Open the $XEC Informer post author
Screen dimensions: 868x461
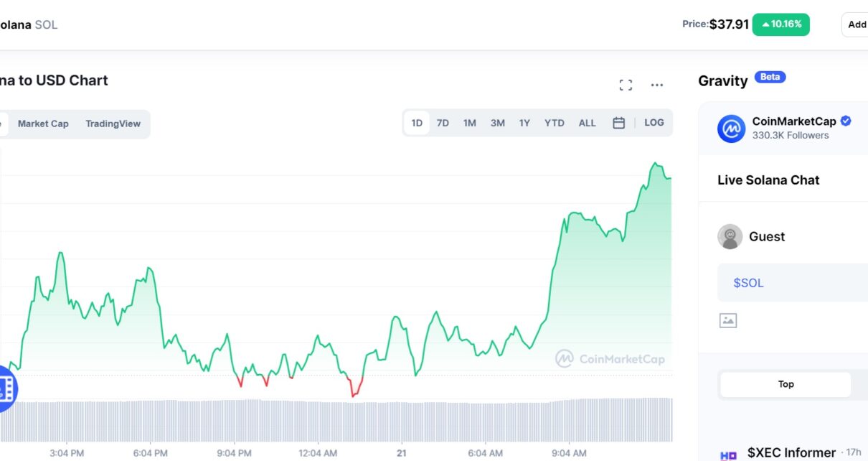pyautogui.click(x=791, y=452)
